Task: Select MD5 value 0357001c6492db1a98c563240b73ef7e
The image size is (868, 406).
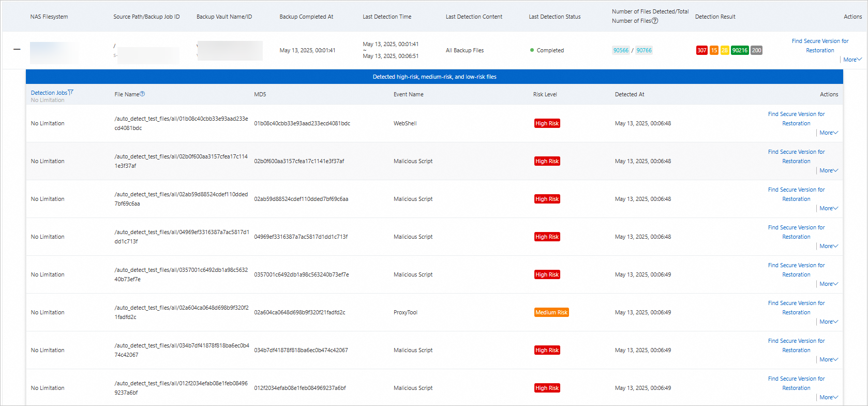Action: pyautogui.click(x=302, y=274)
